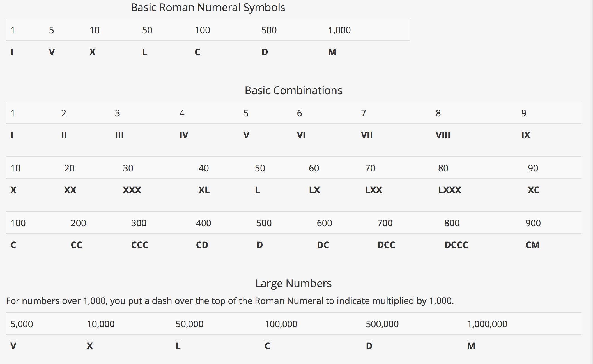The width and height of the screenshot is (593, 364).
Task: Click the M symbol under 1,000
Action: [332, 52]
